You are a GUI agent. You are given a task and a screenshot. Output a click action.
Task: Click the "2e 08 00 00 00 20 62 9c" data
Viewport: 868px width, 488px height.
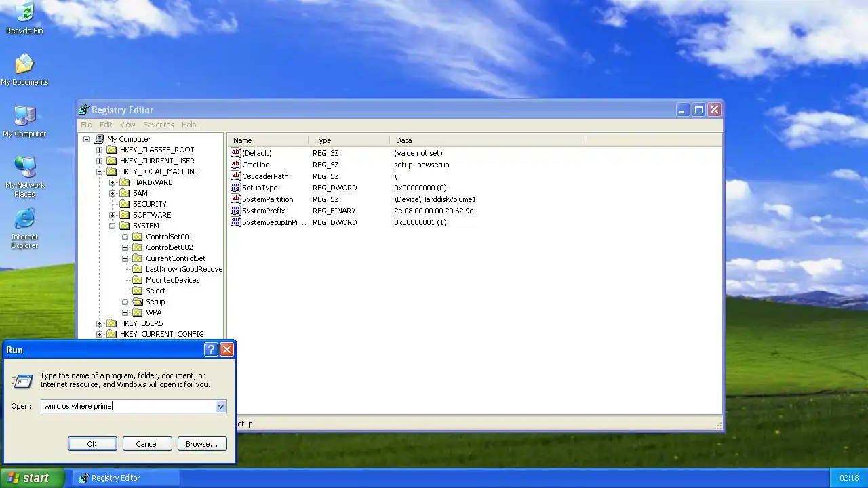tap(433, 211)
